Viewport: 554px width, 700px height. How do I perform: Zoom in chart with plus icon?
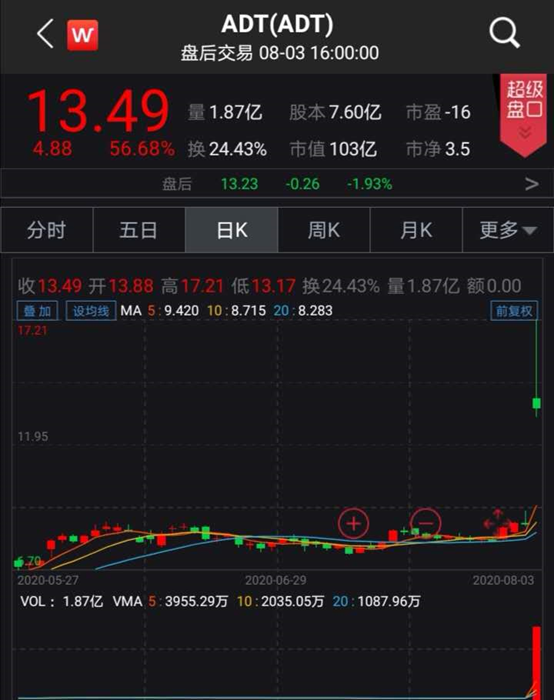(x=354, y=523)
